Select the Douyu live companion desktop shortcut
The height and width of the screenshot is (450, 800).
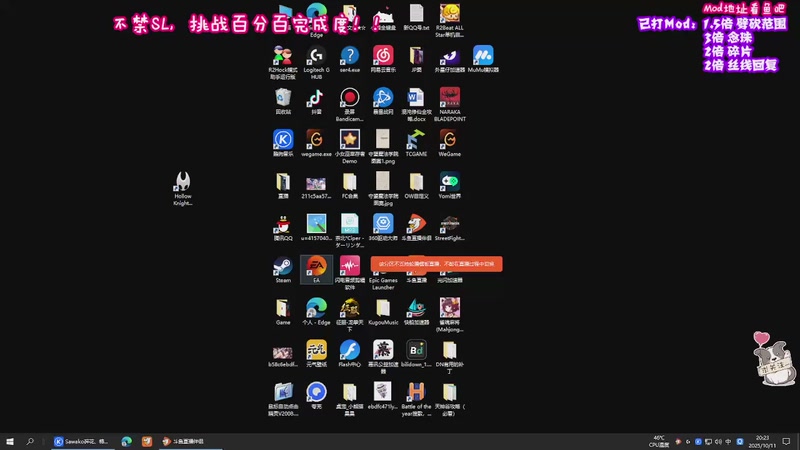pyautogui.click(x=416, y=227)
